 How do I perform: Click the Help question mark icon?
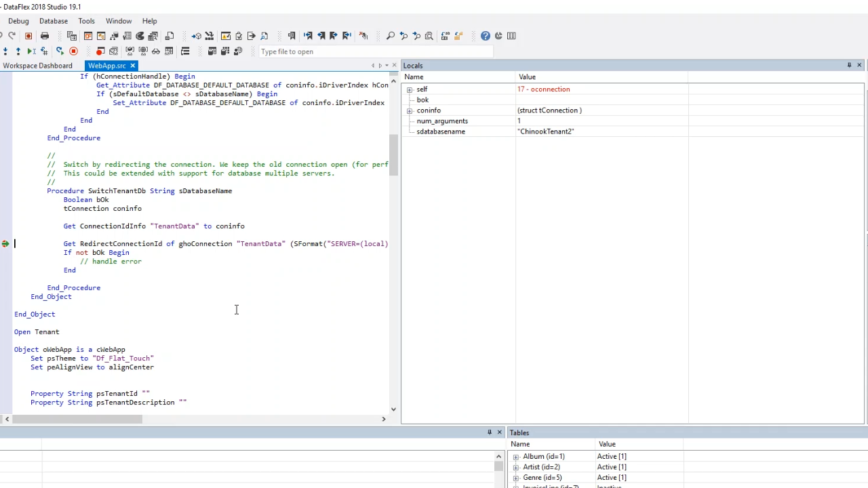[485, 36]
